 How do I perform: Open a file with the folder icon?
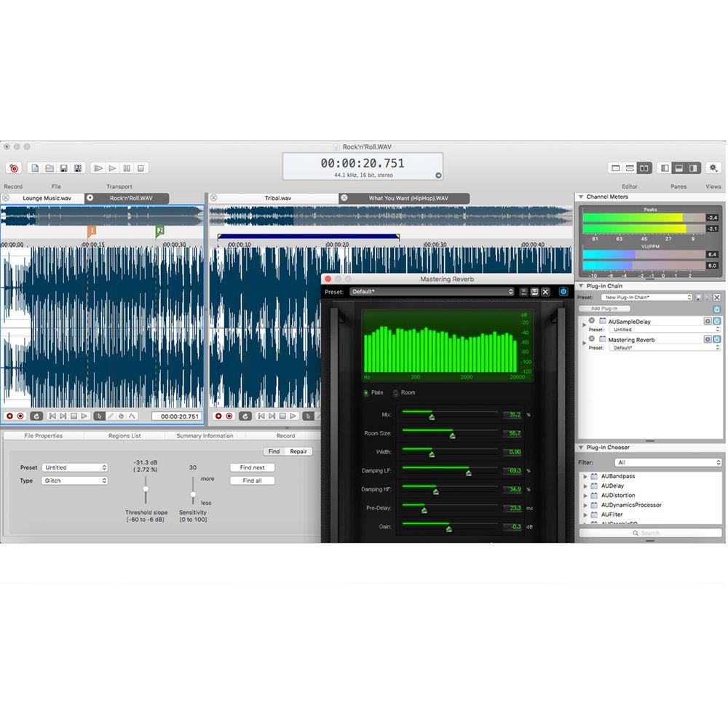(x=49, y=167)
